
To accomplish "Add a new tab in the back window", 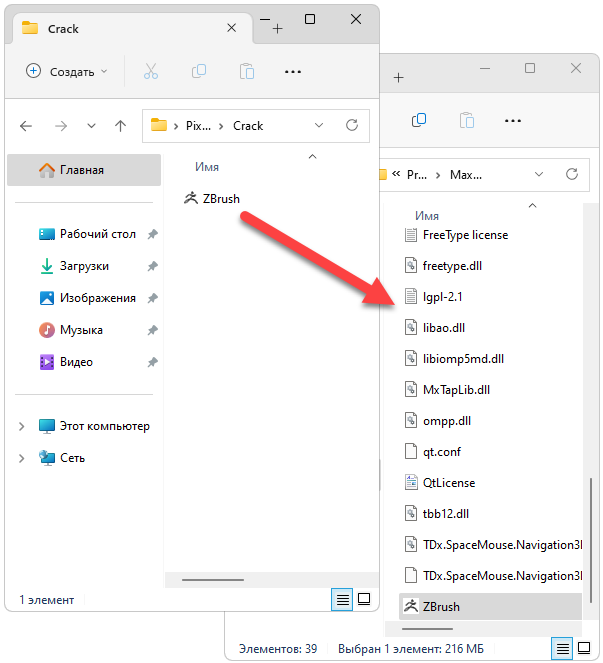I will coord(398,77).
